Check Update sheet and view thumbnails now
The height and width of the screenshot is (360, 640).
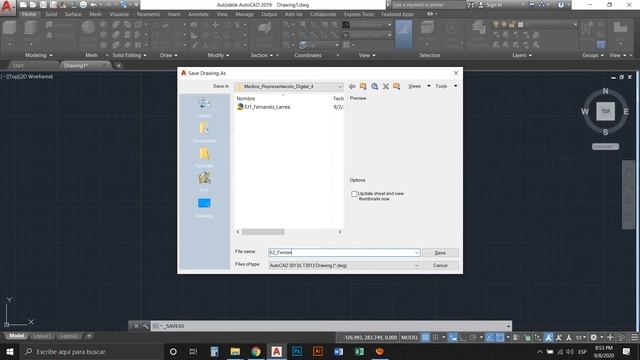pyautogui.click(x=354, y=194)
